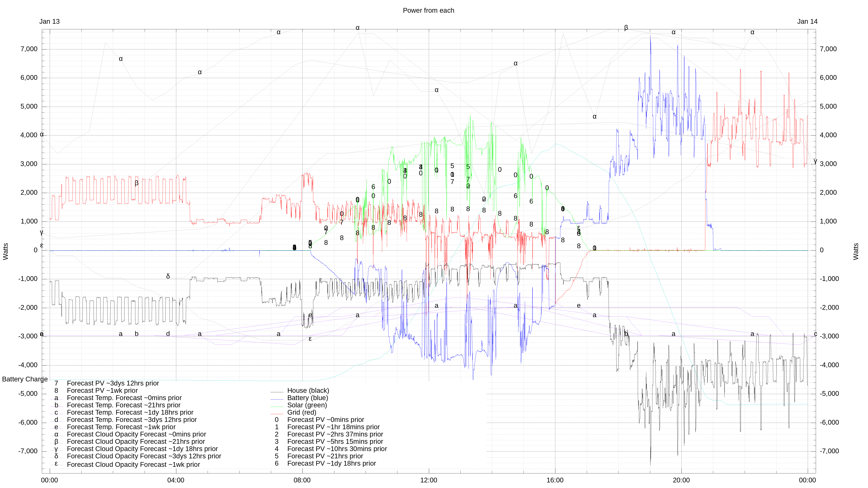The height and width of the screenshot is (488, 868).
Task: Click legend entry 'Solar (green)'
Action: click(307, 405)
